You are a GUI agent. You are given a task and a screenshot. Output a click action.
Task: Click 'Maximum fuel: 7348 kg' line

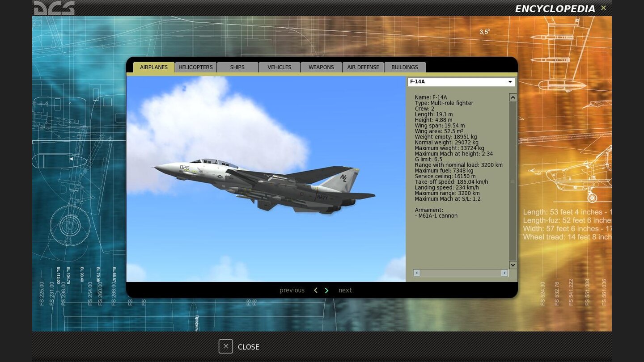(x=444, y=171)
